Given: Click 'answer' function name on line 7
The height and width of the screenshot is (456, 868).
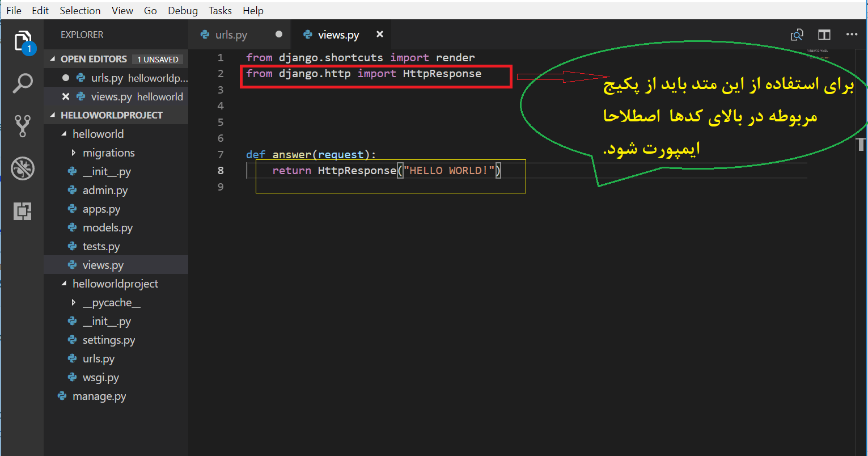Looking at the screenshot, I should tap(292, 154).
